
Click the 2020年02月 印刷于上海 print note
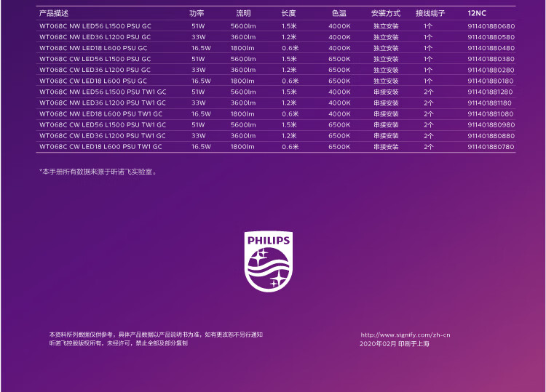pyautogui.click(x=395, y=343)
